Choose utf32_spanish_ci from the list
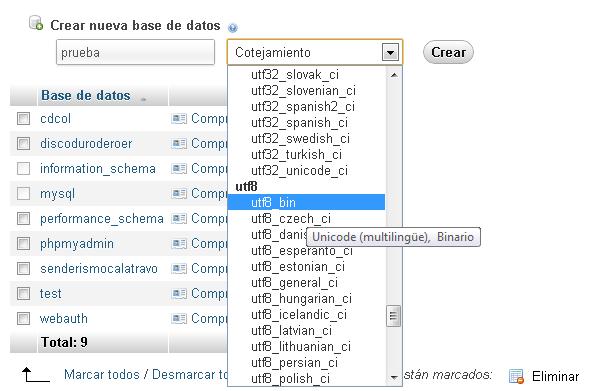601x391 pixels. pyautogui.click(x=307, y=123)
